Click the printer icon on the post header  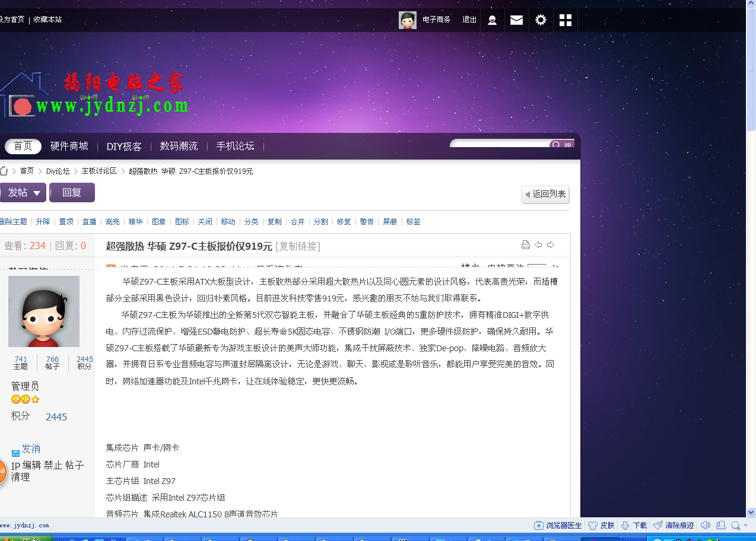(525, 245)
